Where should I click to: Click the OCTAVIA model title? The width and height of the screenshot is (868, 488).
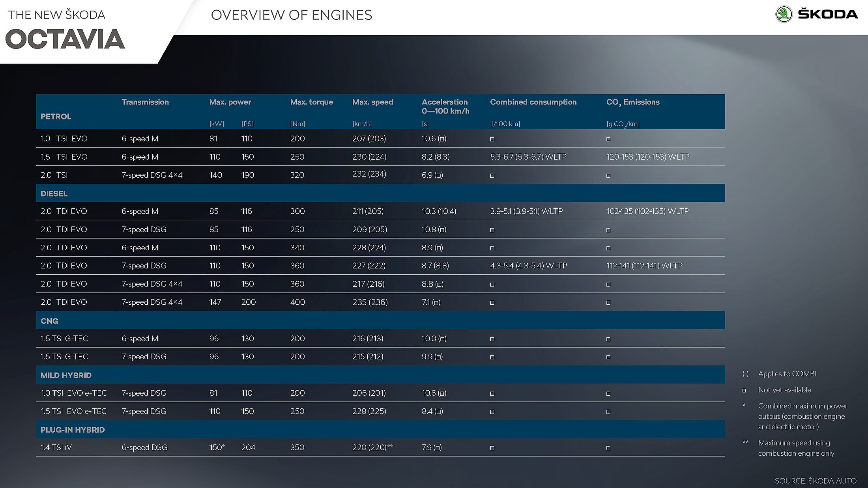pyautogui.click(x=65, y=39)
